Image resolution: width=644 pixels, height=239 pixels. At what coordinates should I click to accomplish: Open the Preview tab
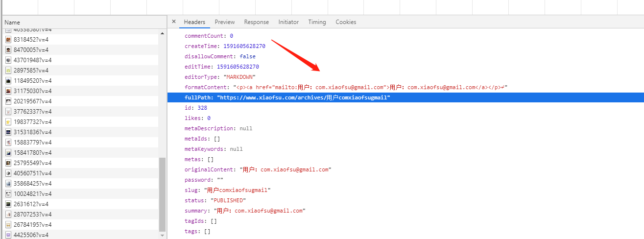point(225,22)
